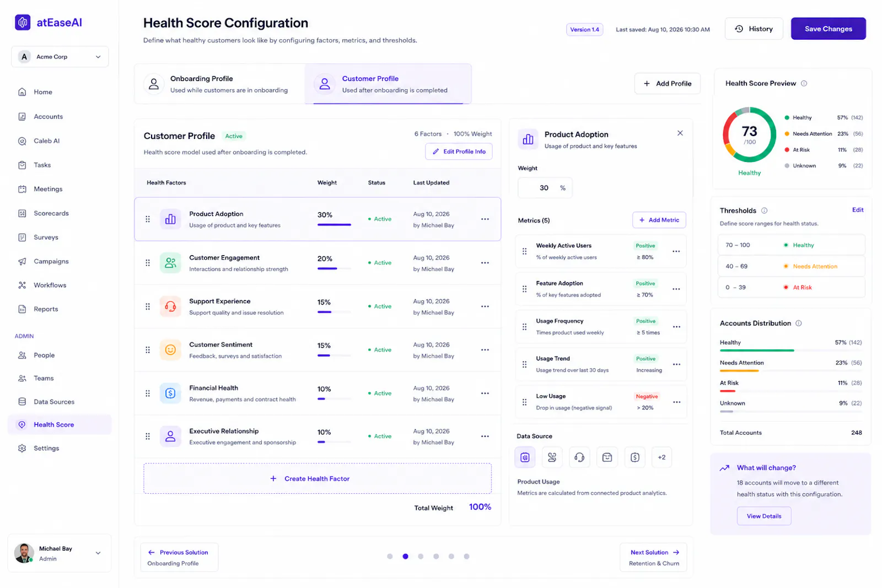Click the Edit link for Thresholds
The height and width of the screenshot is (588, 882).
pos(858,210)
